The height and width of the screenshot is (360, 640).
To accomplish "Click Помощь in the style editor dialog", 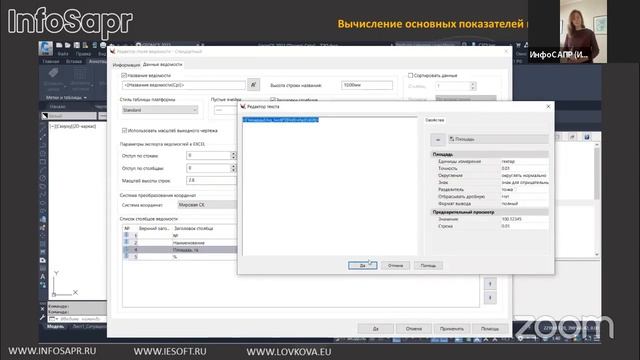I will pyautogui.click(x=490, y=329).
